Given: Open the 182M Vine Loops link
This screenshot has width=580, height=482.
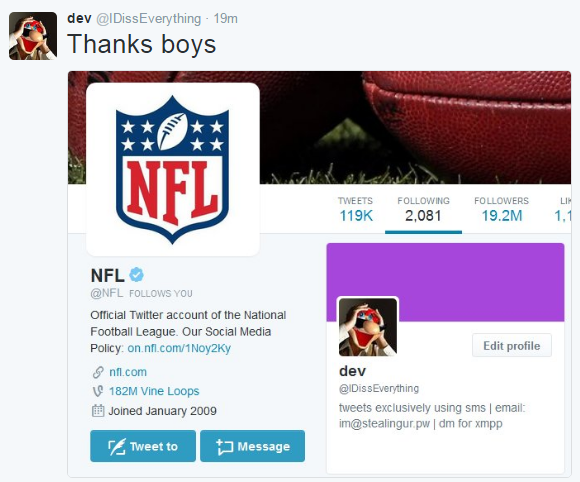Looking at the screenshot, I should 154,391.
